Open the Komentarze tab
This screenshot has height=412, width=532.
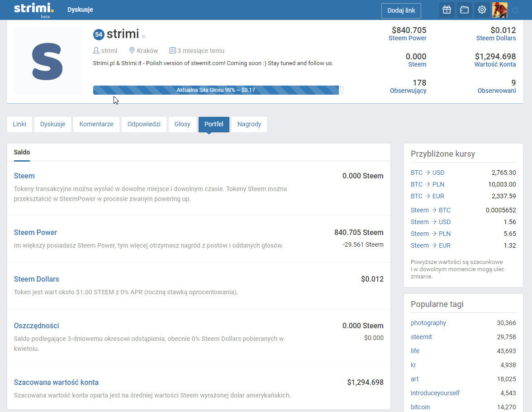point(96,124)
